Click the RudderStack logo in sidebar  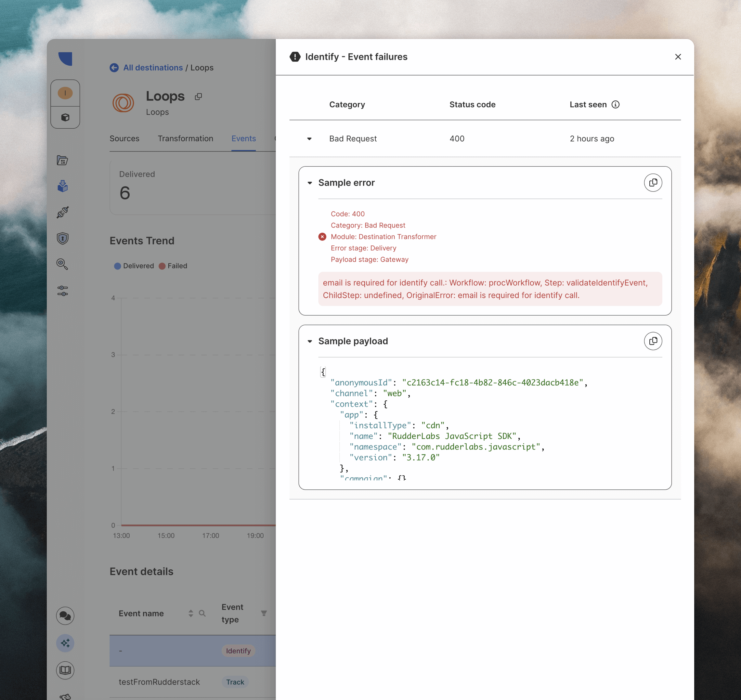[x=65, y=58]
